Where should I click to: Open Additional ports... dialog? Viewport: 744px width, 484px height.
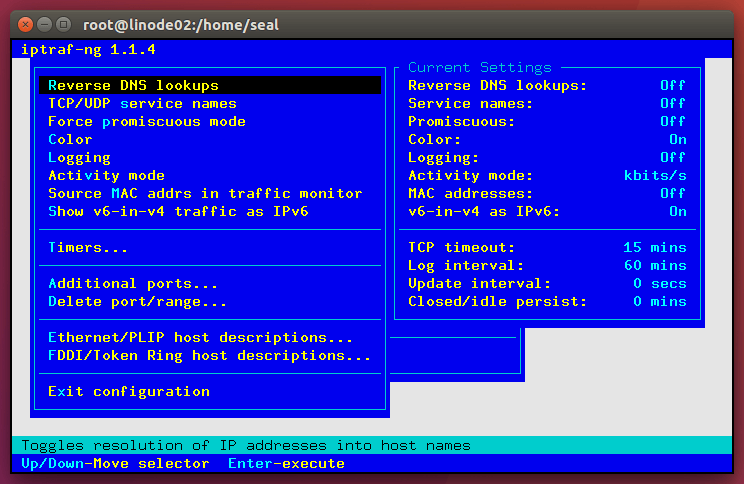(x=133, y=284)
